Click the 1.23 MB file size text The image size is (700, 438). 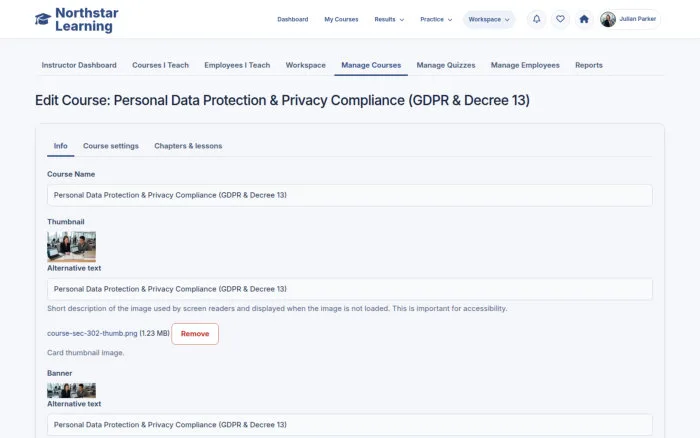pos(154,334)
